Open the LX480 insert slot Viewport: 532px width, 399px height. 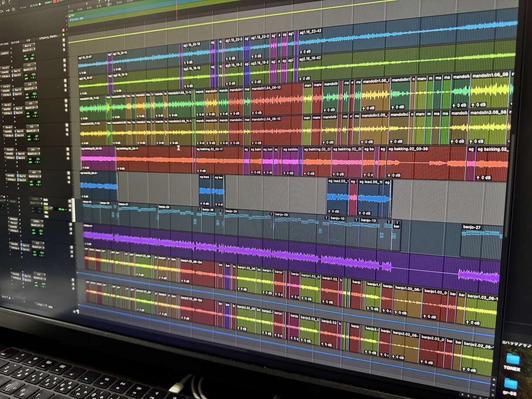(x=5, y=53)
